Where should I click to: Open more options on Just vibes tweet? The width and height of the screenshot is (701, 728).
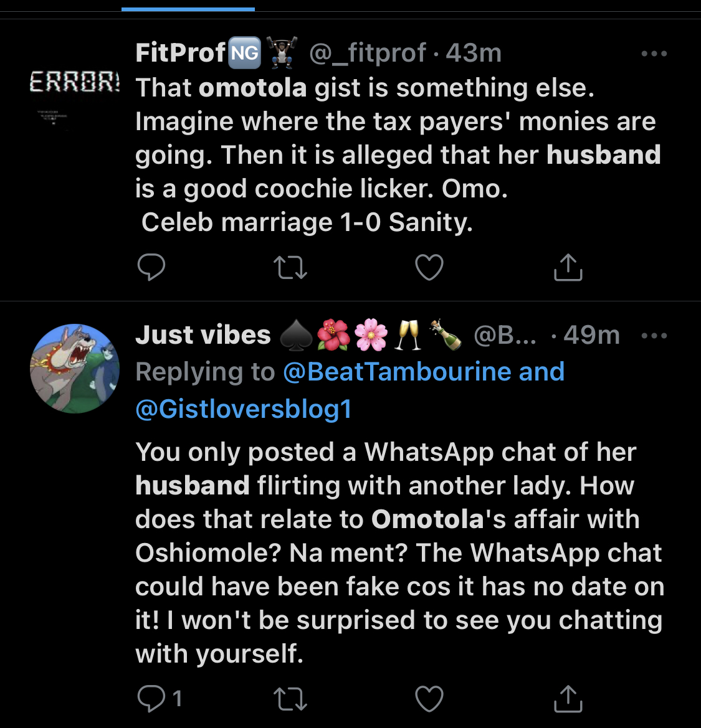pyautogui.click(x=654, y=336)
